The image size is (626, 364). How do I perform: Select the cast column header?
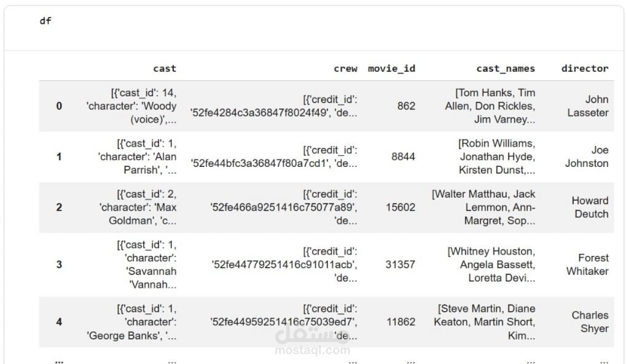[x=164, y=69]
